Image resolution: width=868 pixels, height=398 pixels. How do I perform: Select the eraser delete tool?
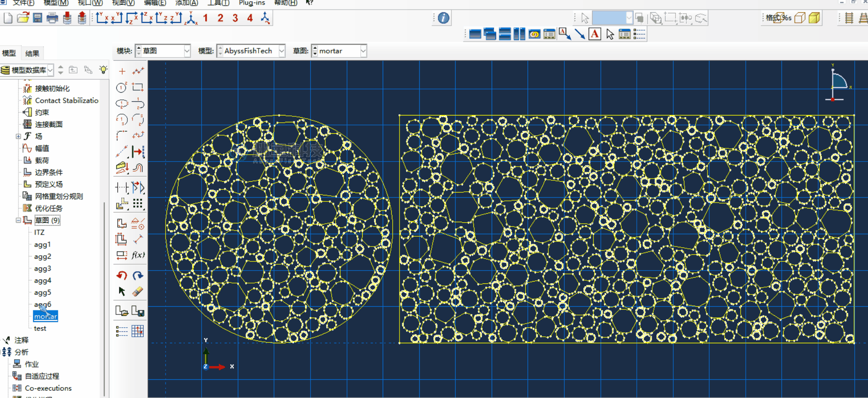pyautogui.click(x=138, y=291)
